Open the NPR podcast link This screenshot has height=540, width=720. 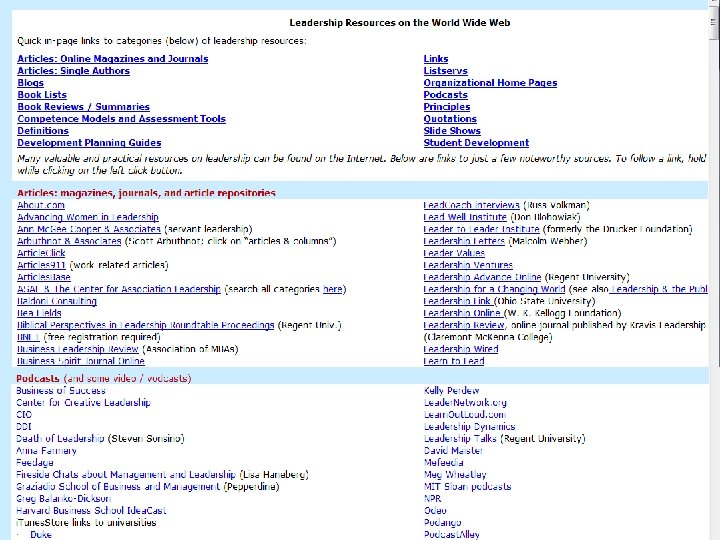coord(433,498)
